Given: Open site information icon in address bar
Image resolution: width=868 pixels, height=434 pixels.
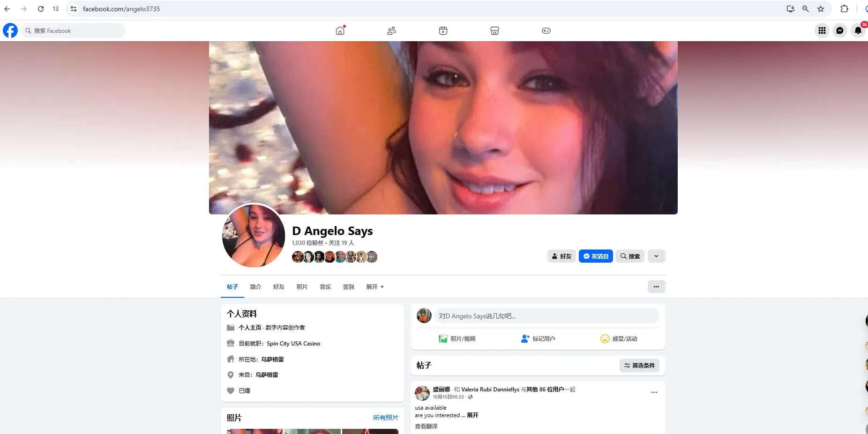Looking at the screenshot, I should [74, 9].
